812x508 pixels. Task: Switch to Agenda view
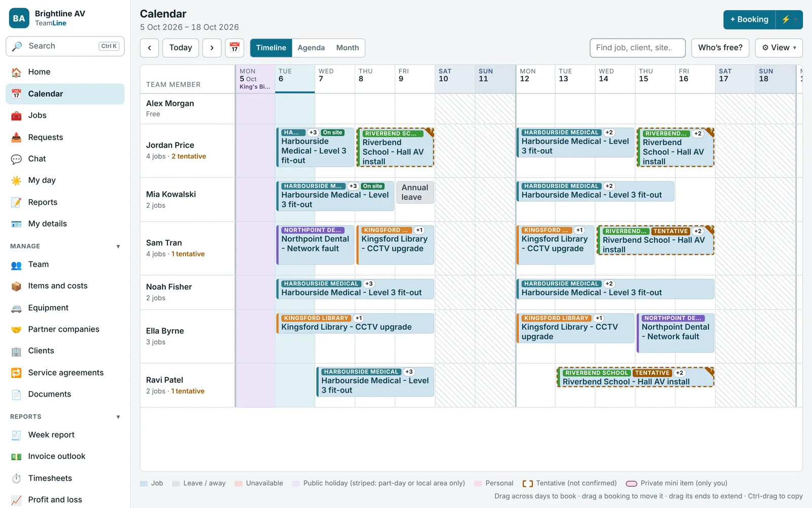point(311,48)
